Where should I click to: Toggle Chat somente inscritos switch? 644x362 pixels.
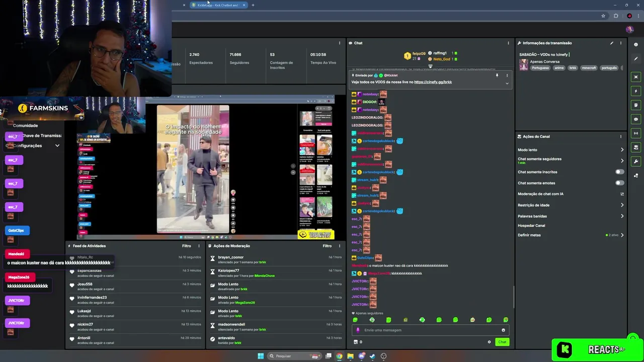(x=620, y=172)
